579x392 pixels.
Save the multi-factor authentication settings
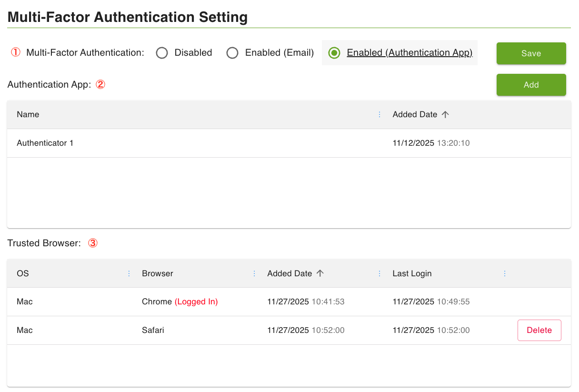click(x=531, y=53)
